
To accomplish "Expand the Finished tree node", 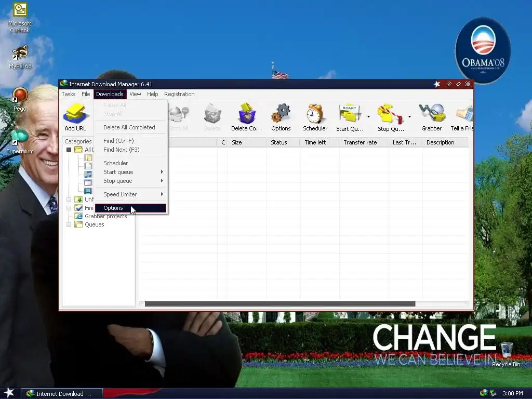I will (x=69, y=208).
